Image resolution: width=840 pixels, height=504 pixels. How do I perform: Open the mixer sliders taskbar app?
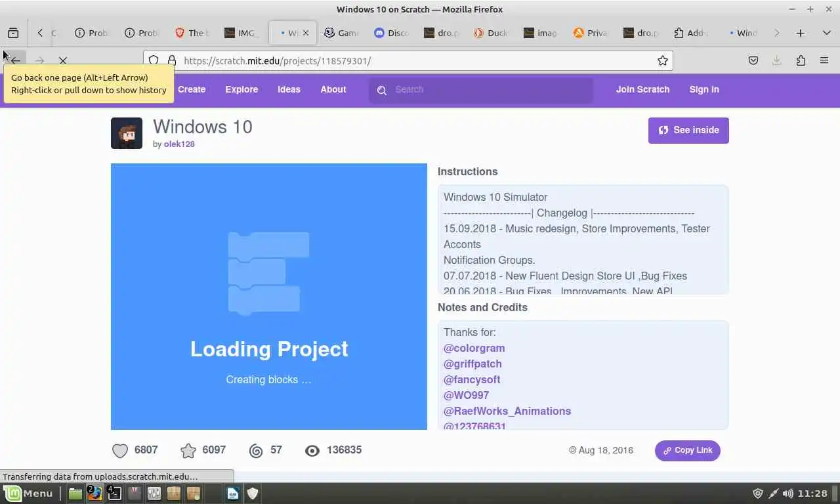pos(154,493)
